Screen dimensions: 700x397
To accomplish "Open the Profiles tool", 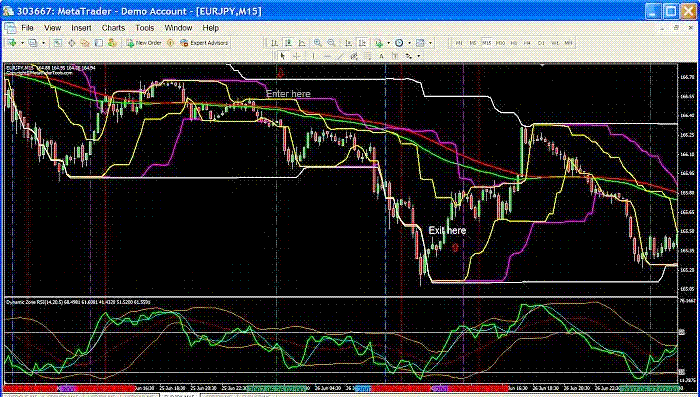I will tap(33, 43).
